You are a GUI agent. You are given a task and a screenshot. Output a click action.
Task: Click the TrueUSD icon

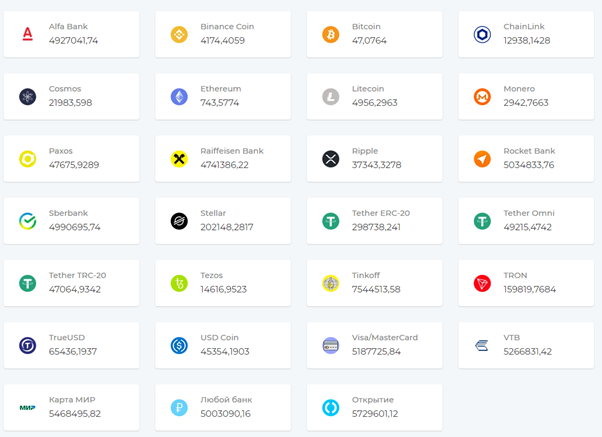tap(28, 345)
